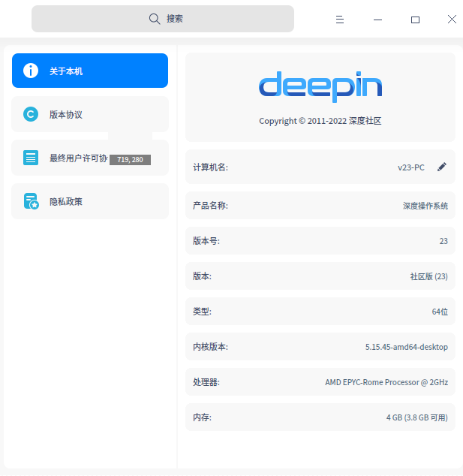Image resolution: width=463 pixels, height=476 pixels.
Task: Focus the 搜索 search field
Action: (163, 19)
